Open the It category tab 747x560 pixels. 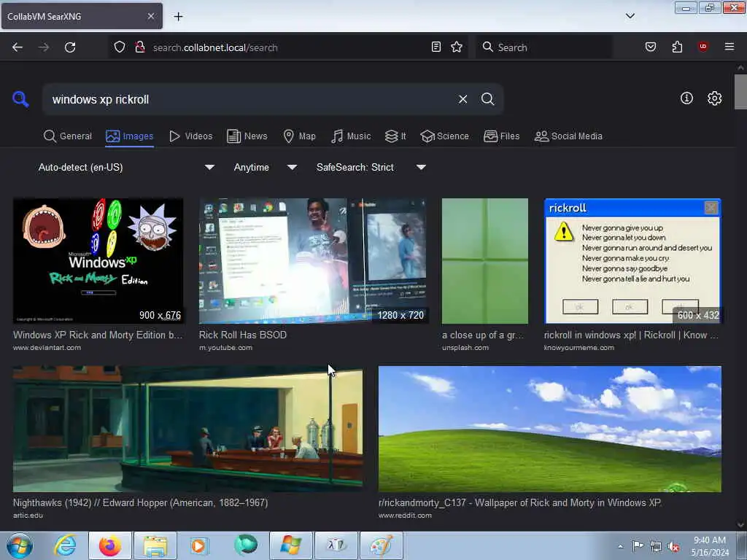(395, 136)
